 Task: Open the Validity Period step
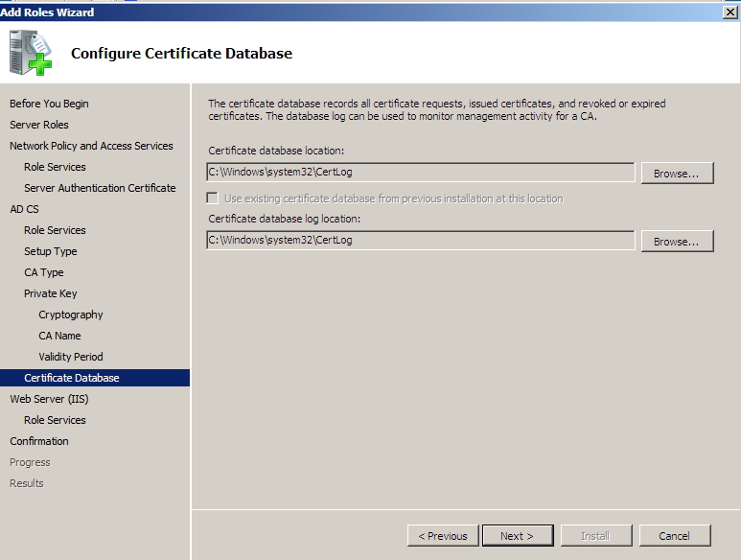71,357
